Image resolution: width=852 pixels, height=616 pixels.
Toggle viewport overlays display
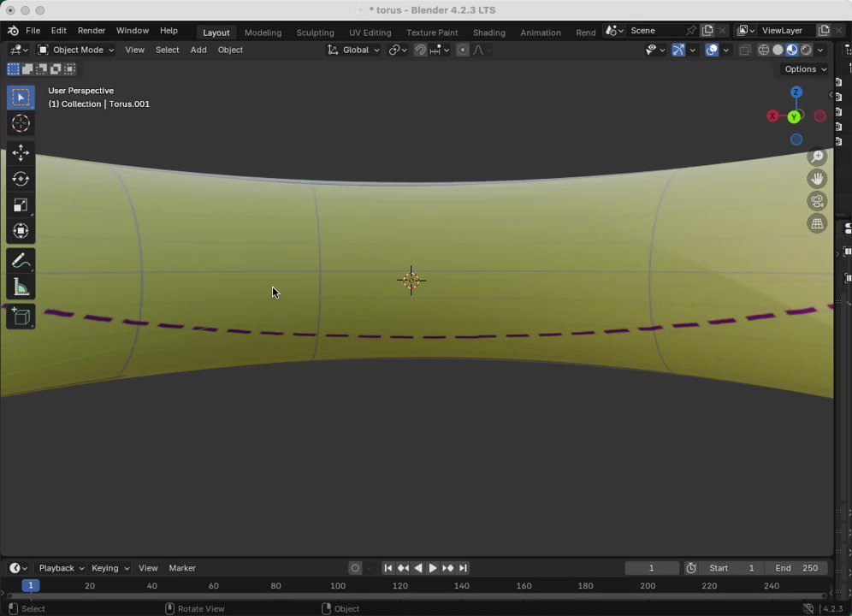712,50
